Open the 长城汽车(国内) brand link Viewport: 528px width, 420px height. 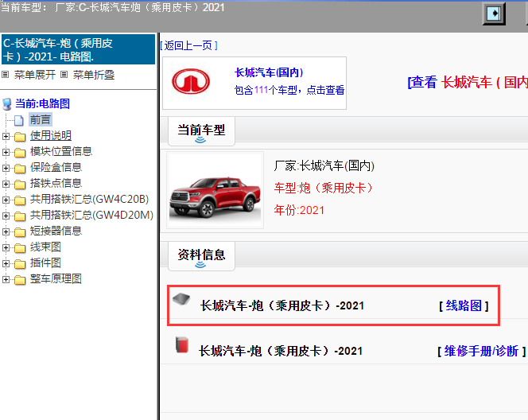tap(269, 72)
